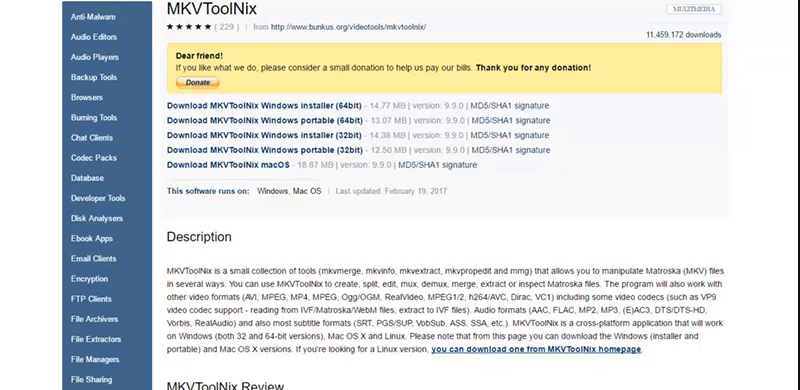The height and width of the screenshot is (390, 800).
Task: Follow the 'download one from MKVToolNix homepage' link
Action: (536, 350)
